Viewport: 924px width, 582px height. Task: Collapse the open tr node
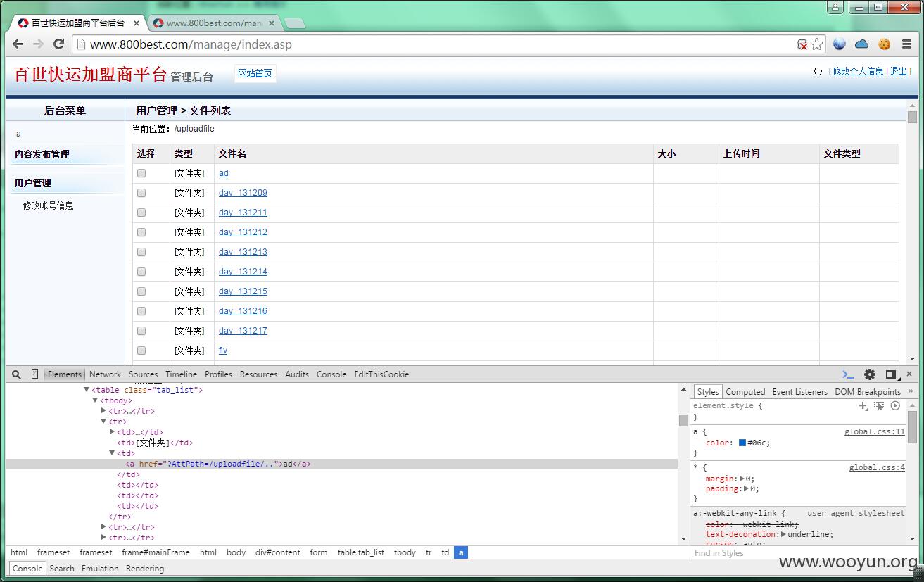click(x=103, y=422)
